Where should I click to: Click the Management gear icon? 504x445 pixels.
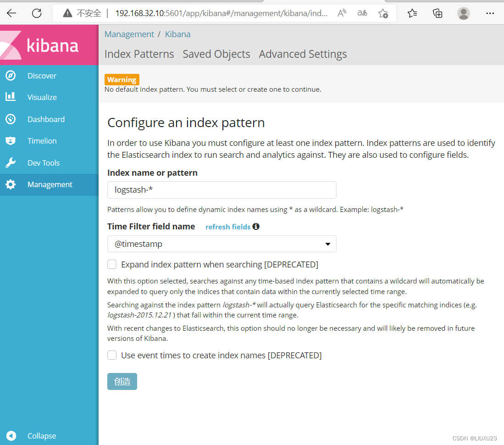(x=11, y=184)
